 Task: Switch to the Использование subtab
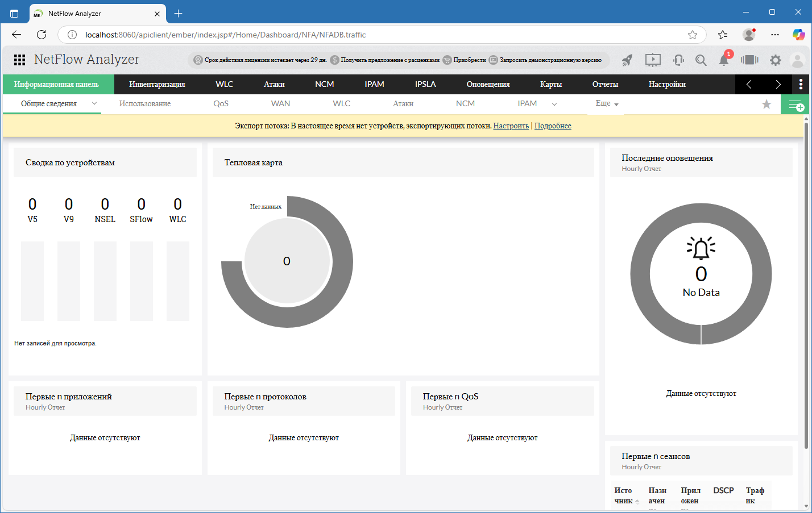click(x=145, y=103)
